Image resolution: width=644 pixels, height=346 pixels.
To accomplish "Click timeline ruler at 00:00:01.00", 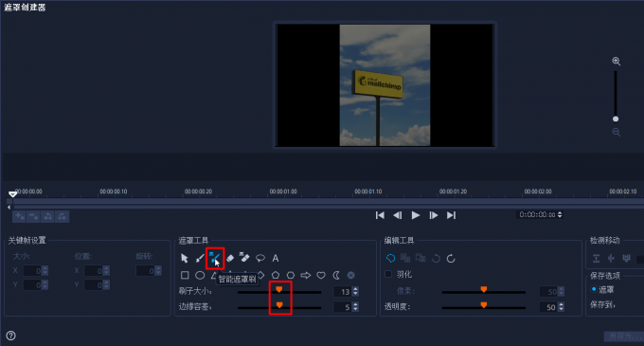I will pyautogui.click(x=283, y=191).
